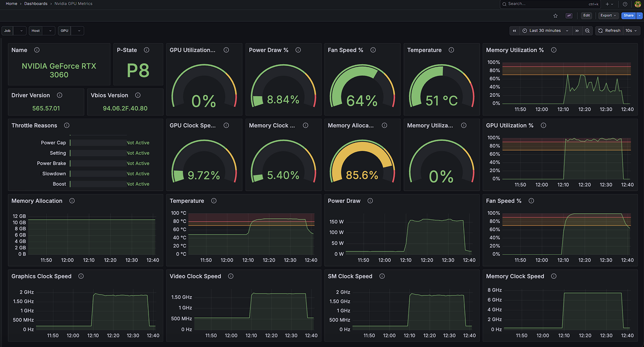Click the GPU Clock Speed 9.72% value
The width and height of the screenshot is (644, 347).
[x=204, y=176]
